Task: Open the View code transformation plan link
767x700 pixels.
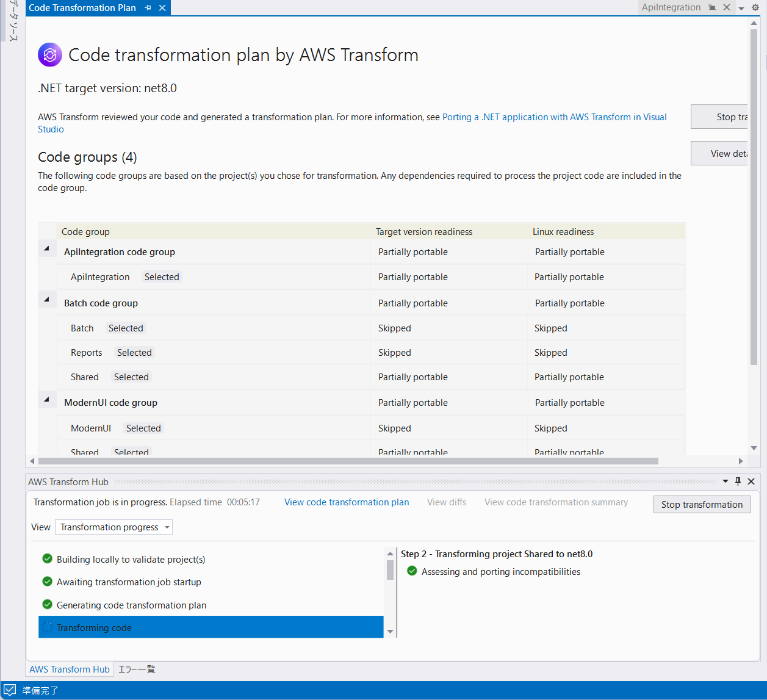Action: (x=347, y=502)
